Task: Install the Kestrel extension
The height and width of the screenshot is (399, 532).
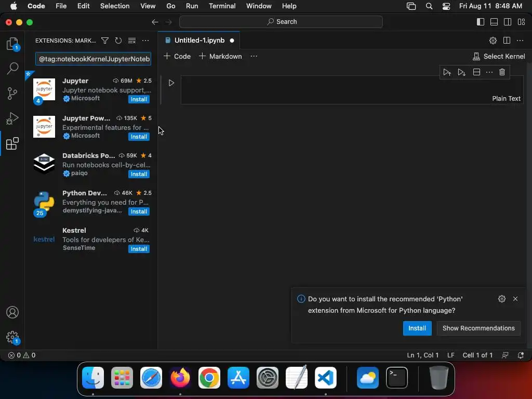Action: [x=139, y=249]
